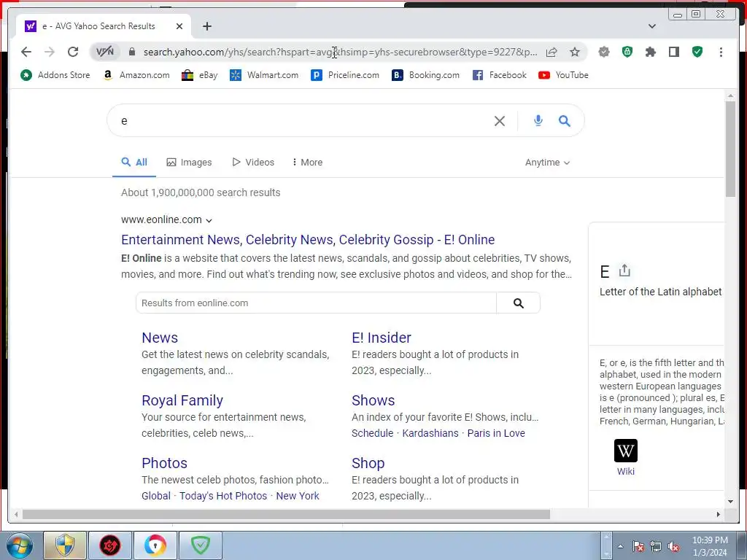Open the red gear taskbar app
This screenshot has height=560, width=747.
(110, 545)
